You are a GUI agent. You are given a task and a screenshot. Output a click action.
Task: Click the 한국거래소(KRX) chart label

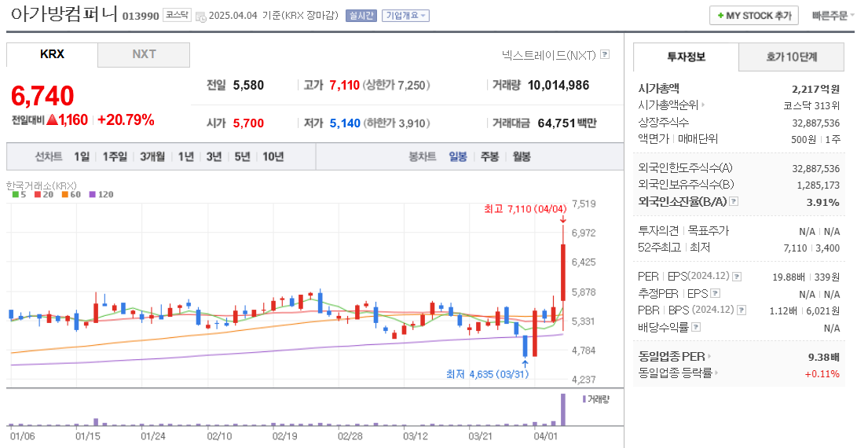(x=42, y=185)
